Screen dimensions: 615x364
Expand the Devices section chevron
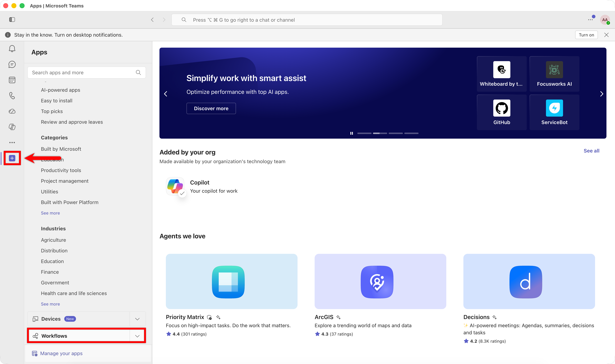138,319
